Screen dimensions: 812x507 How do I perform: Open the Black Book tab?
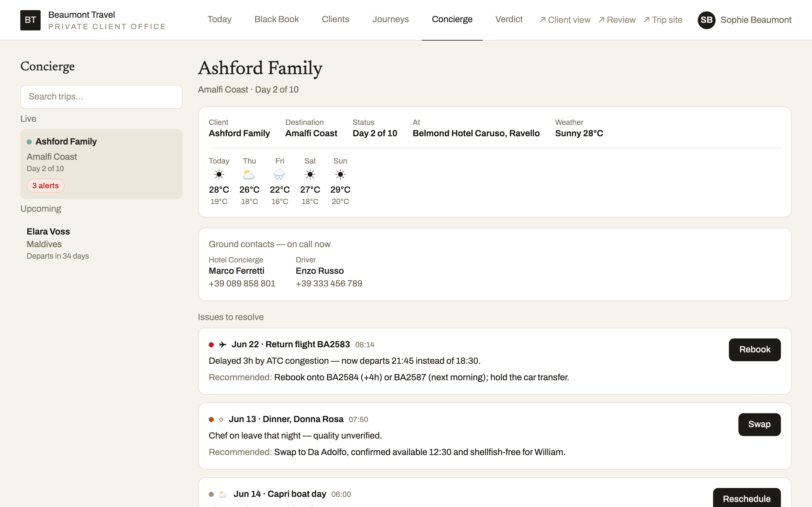(x=277, y=19)
